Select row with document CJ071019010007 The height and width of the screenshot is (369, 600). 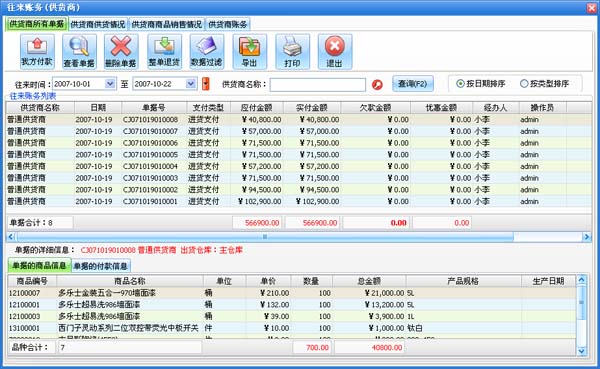[x=298, y=131]
